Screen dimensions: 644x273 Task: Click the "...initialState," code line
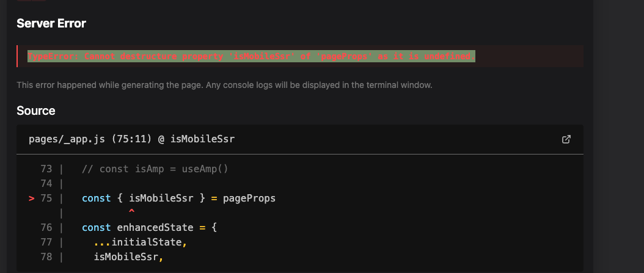coord(139,242)
